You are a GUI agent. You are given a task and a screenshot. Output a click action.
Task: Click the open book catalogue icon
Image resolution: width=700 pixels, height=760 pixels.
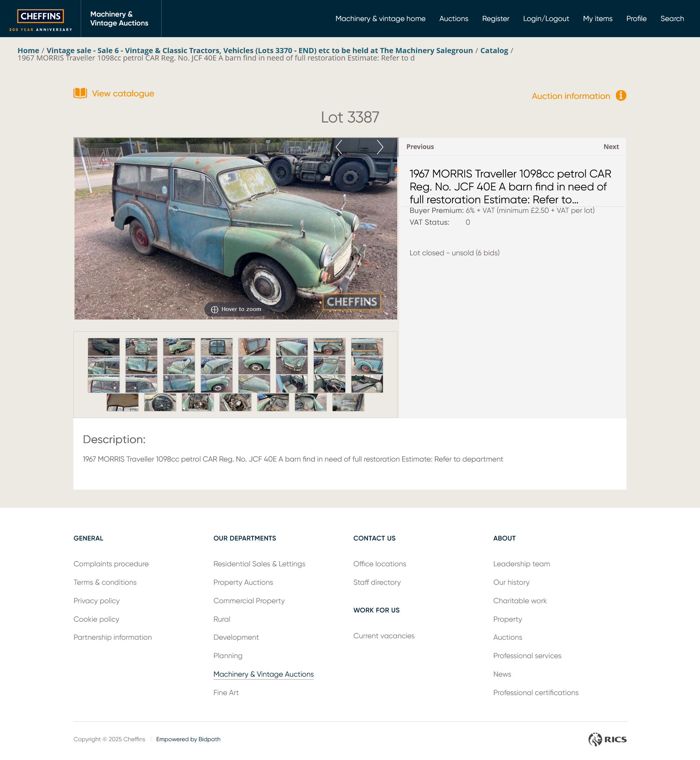[x=80, y=93]
